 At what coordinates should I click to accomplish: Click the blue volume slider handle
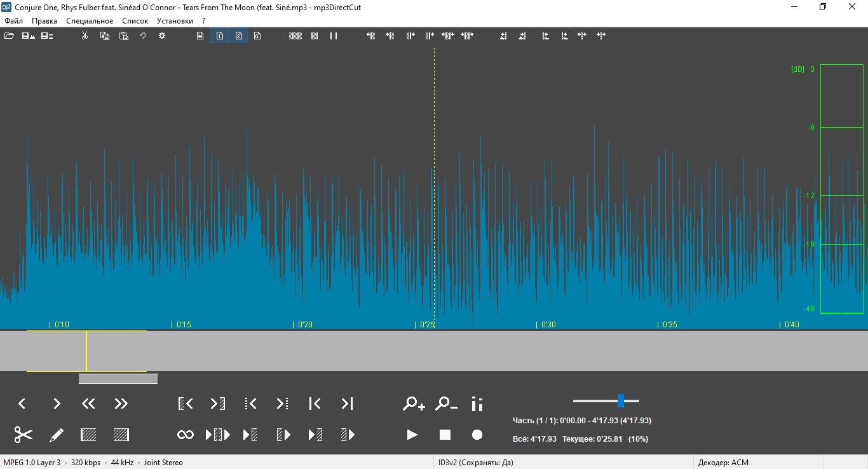point(621,400)
